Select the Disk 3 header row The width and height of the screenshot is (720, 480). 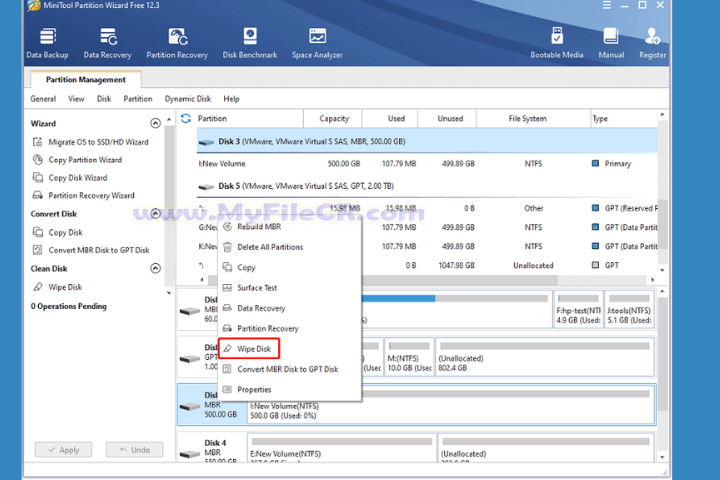(x=427, y=141)
